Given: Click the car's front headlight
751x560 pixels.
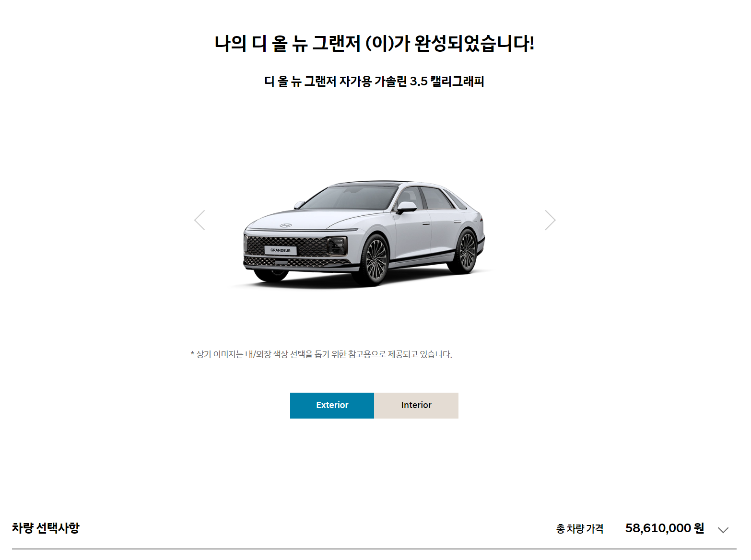Looking at the screenshot, I should (x=337, y=246).
